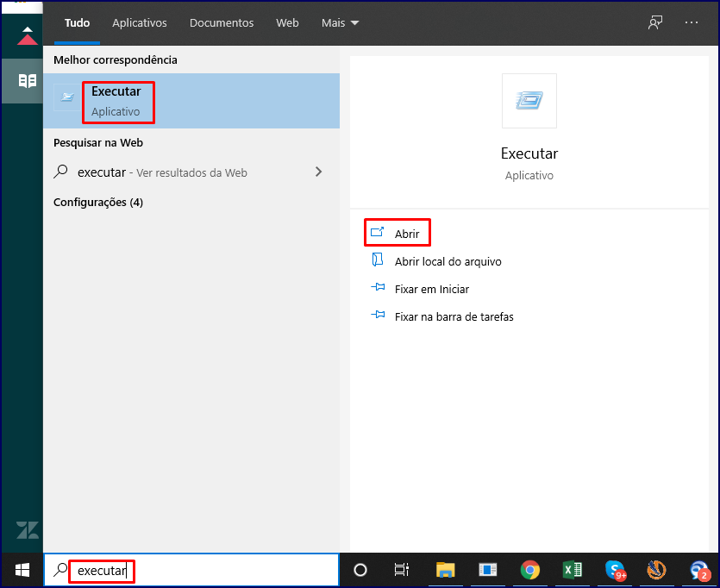Click the pin icon for taskbar pinning
This screenshot has width=720, height=588.
pos(378,315)
